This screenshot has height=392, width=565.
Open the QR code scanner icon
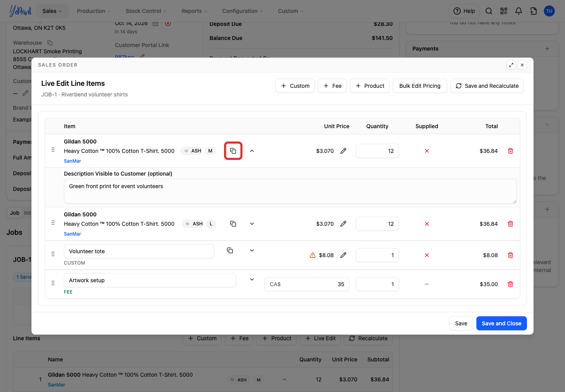pos(504,11)
